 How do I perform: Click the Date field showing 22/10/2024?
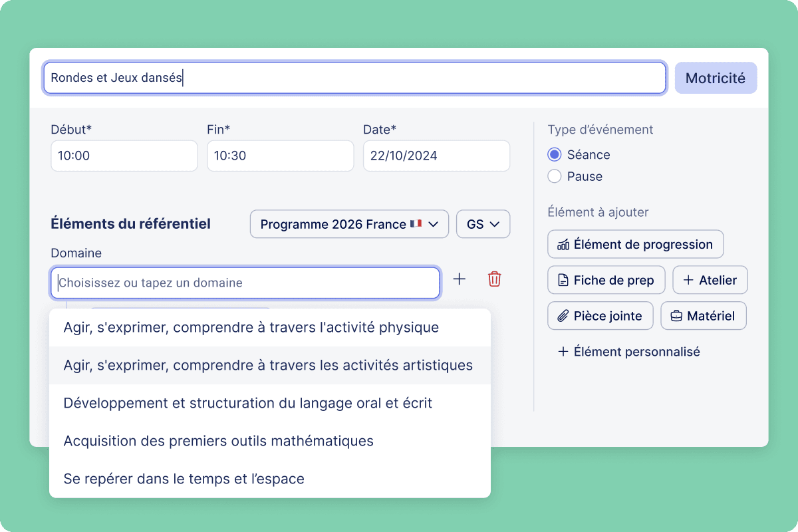[436, 156]
